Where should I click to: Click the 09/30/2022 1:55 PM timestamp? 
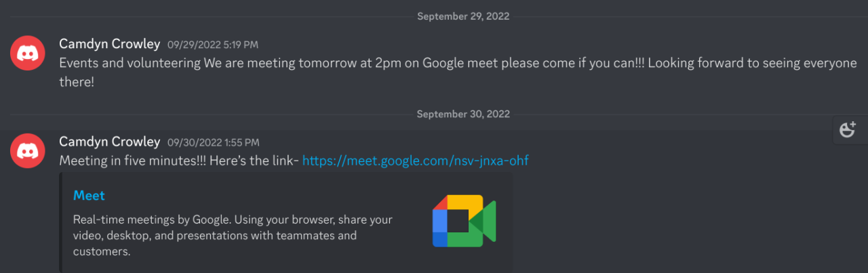pyautogui.click(x=213, y=143)
